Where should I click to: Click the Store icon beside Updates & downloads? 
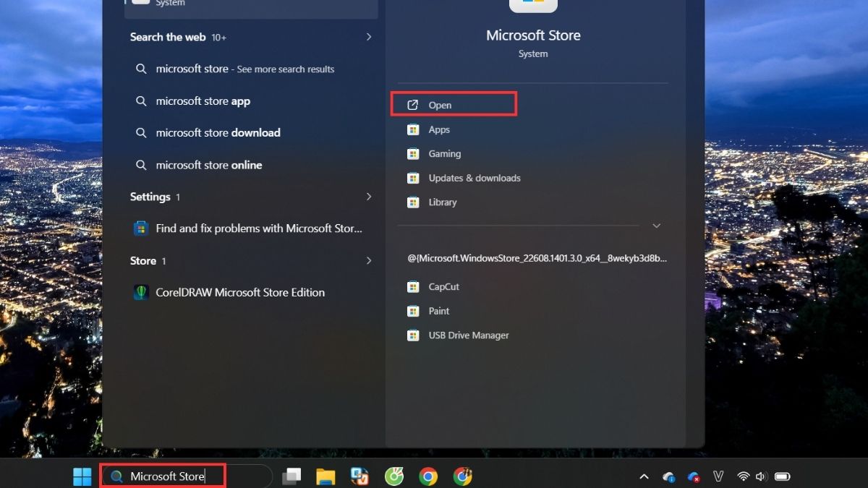(413, 178)
